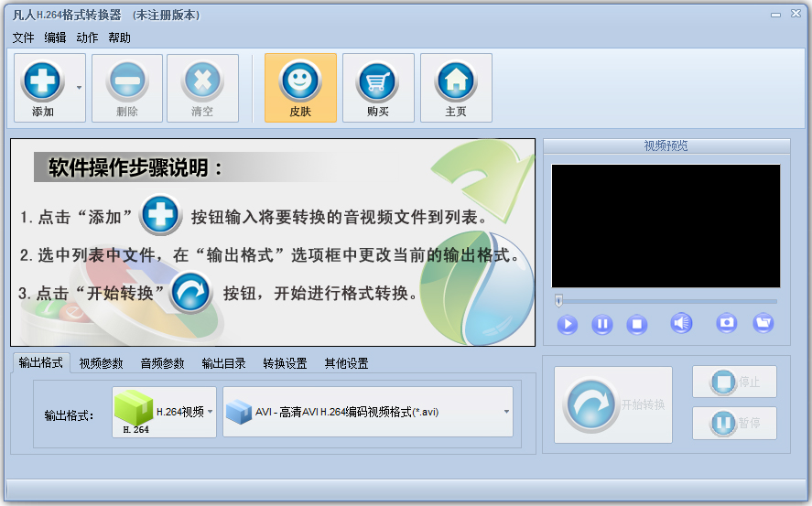Open the AVI H.264 output format dropdown
The height and width of the screenshot is (506, 812).
[368, 412]
